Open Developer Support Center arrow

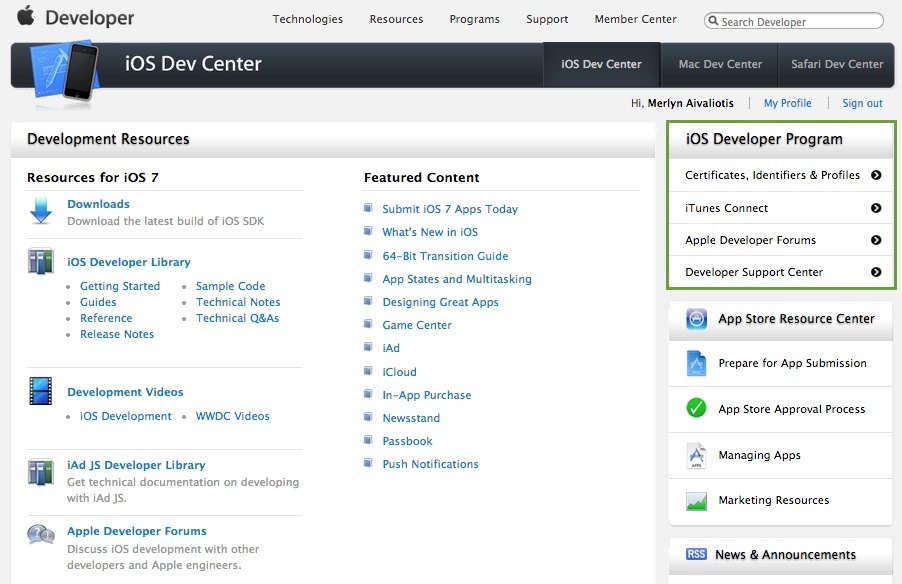(876, 272)
